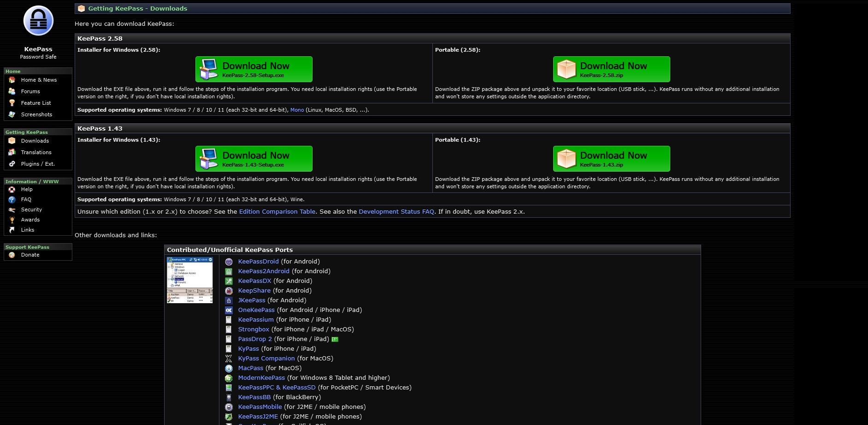868x425 pixels.
Task: Click the Donate coin icon
Action: 12,255
